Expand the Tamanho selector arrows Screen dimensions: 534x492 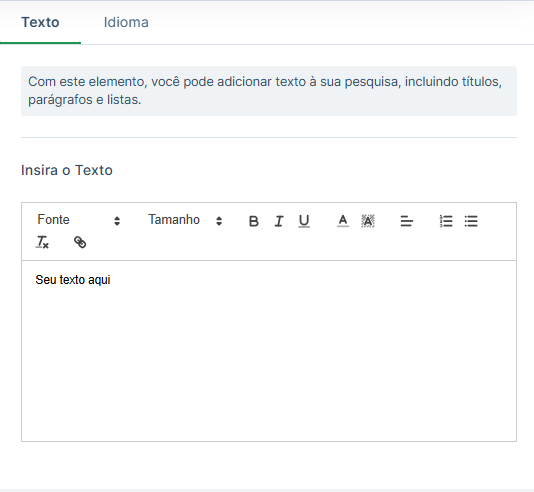coord(219,221)
